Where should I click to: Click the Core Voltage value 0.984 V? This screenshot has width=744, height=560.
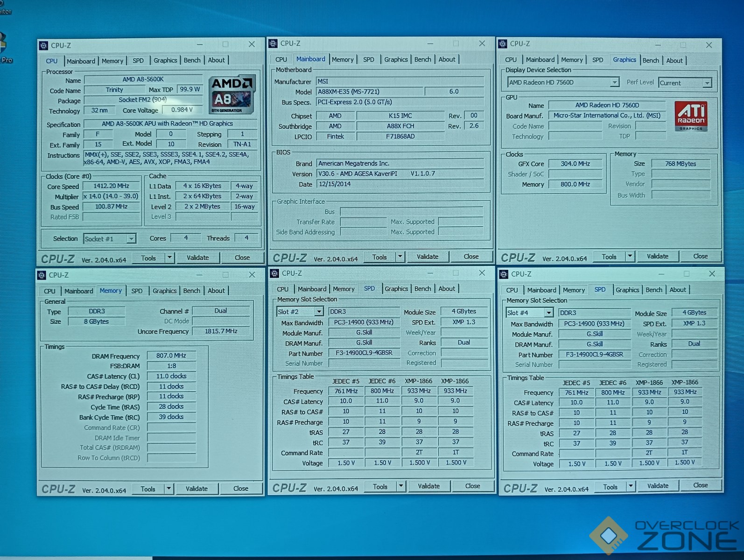(x=182, y=110)
